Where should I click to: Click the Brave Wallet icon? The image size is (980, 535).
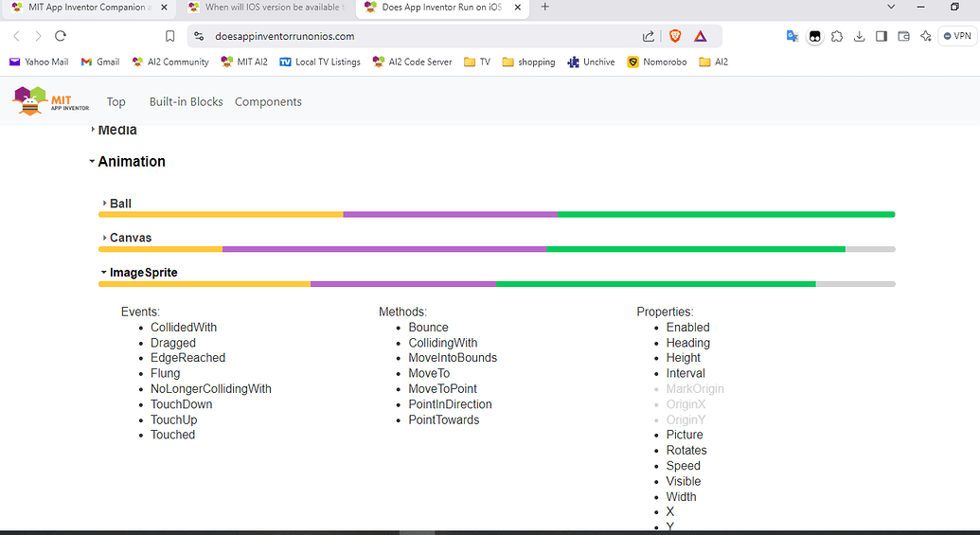tap(903, 36)
